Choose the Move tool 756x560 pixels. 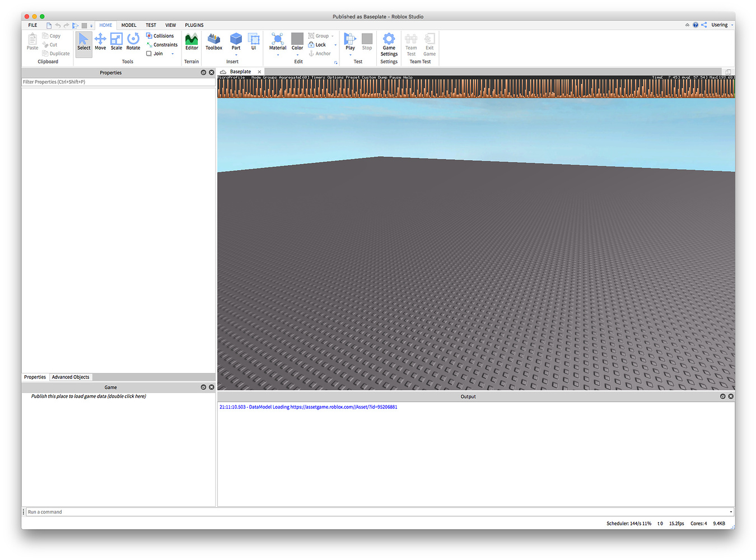coord(100,42)
